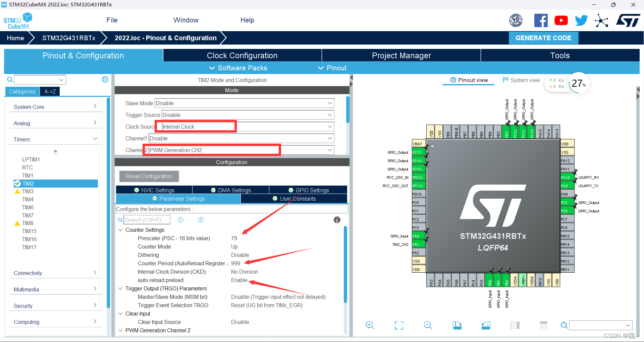Viewport: 644px width, 342px height.
Task: Click the GENERATE CODE button
Action: [x=543, y=38]
